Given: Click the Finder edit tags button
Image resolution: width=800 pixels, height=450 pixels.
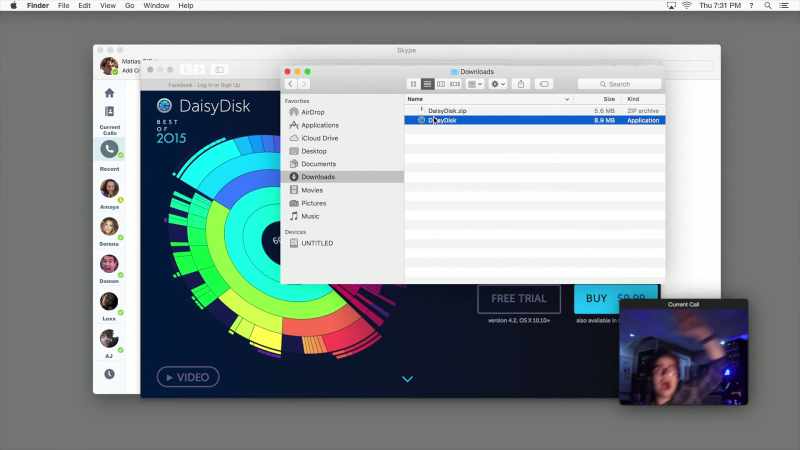Looking at the screenshot, I should click(544, 84).
